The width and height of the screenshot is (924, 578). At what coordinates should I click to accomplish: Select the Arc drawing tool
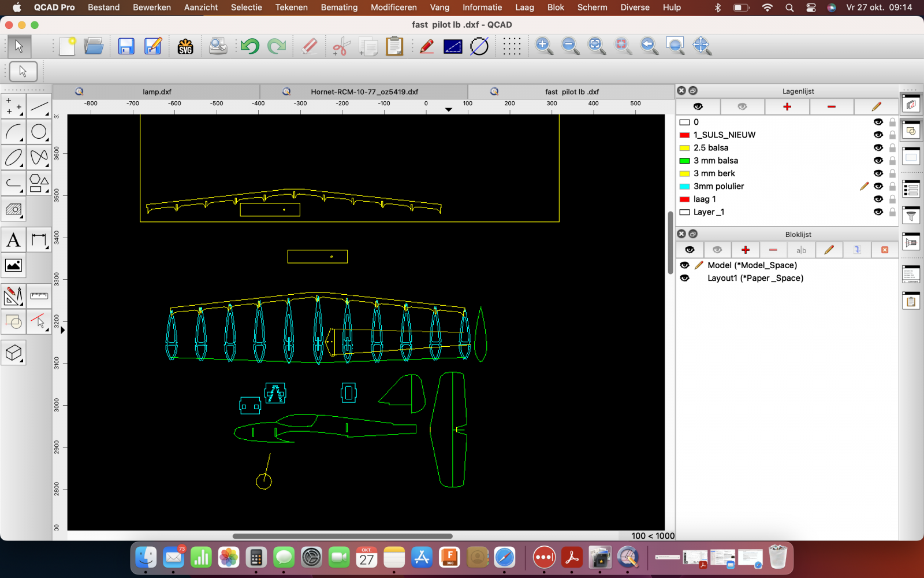(14, 132)
